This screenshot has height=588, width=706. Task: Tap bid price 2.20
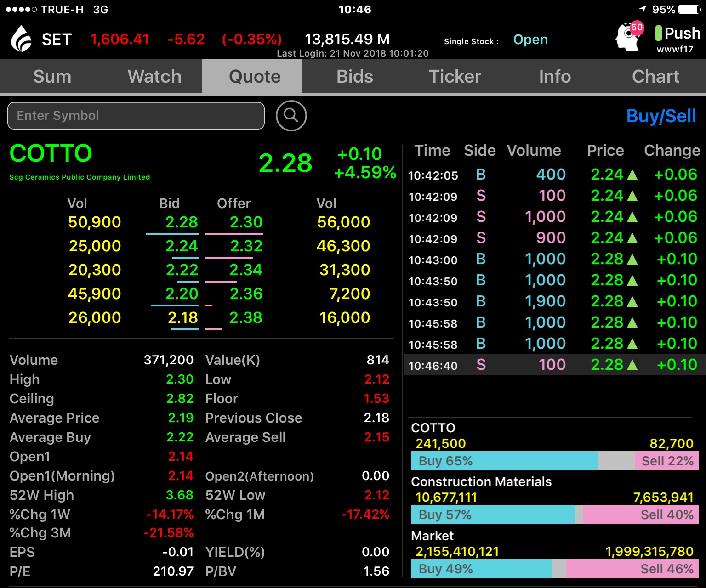(x=182, y=294)
